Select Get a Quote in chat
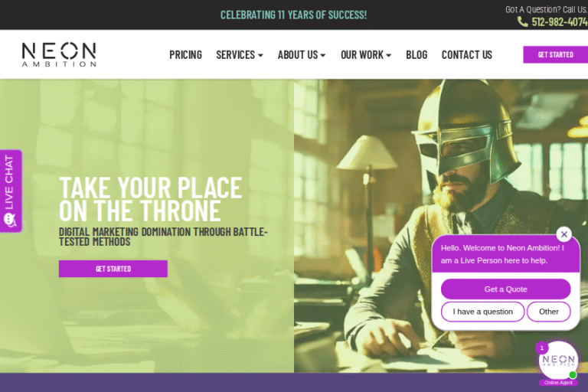 (505, 289)
